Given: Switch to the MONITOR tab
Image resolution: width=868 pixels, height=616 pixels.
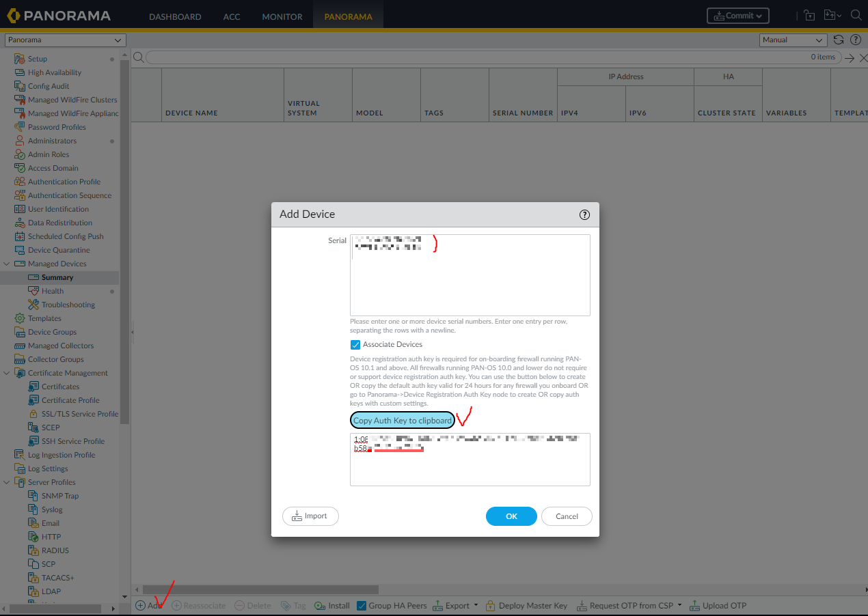Looking at the screenshot, I should point(282,16).
